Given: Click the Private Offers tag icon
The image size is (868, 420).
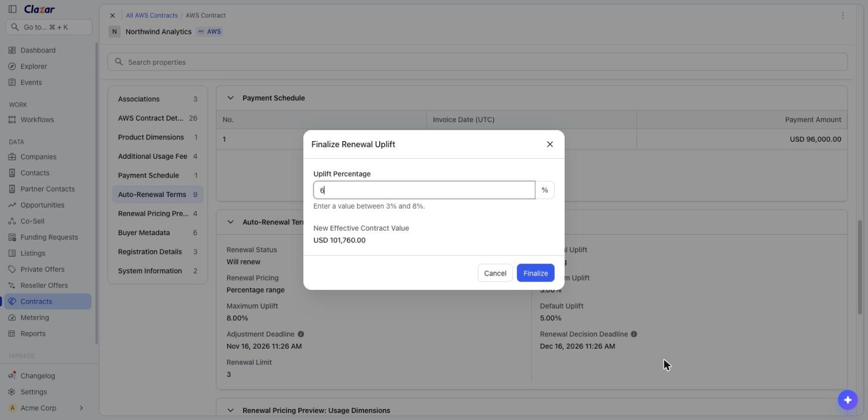Looking at the screenshot, I should coord(12,269).
